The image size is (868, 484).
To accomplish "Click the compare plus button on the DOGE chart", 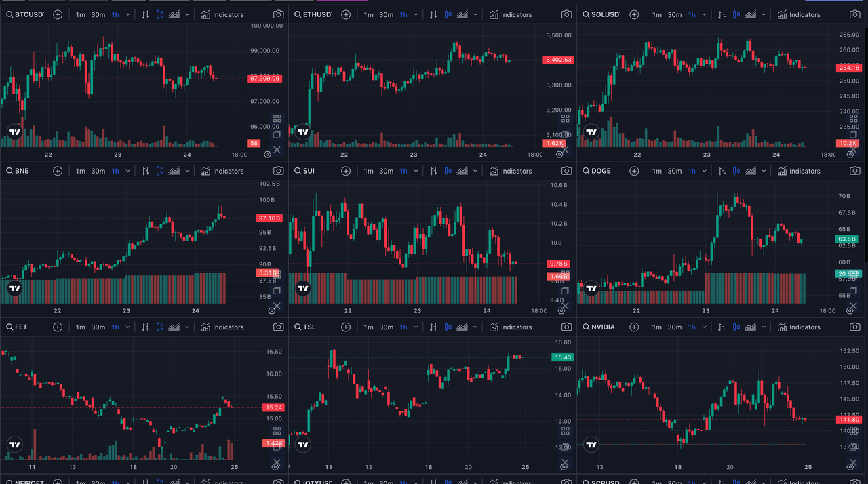I will coord(634,170).
